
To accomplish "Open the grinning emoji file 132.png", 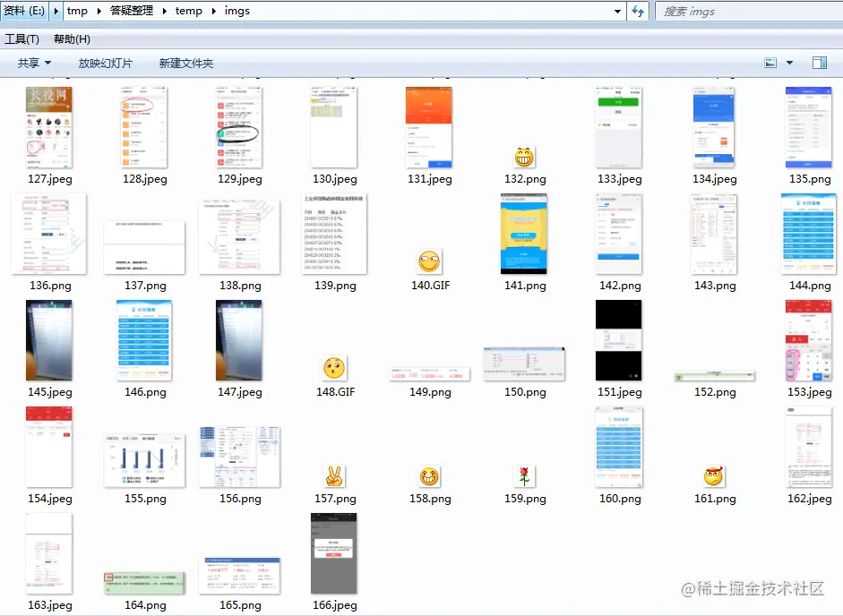I will pyautogui.click(x=524, y=158).
